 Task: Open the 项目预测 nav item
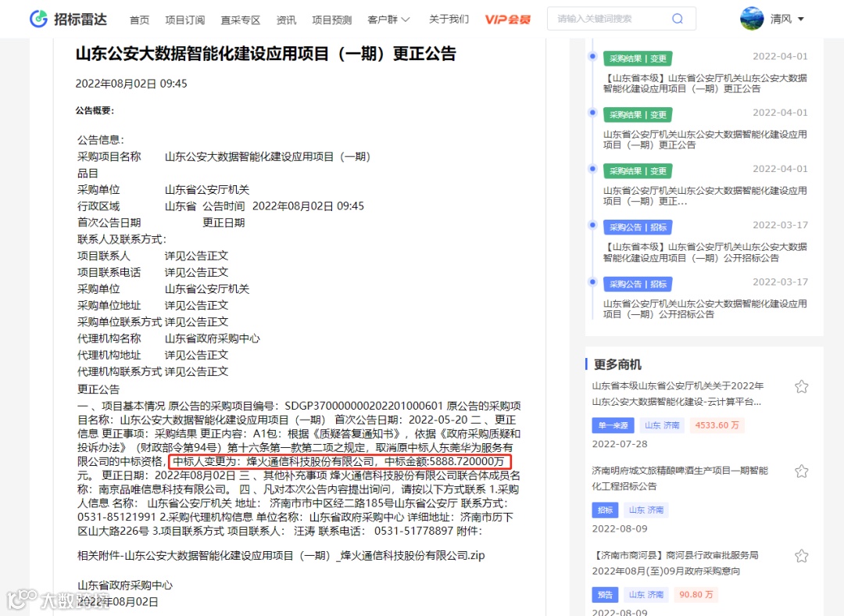331,20
